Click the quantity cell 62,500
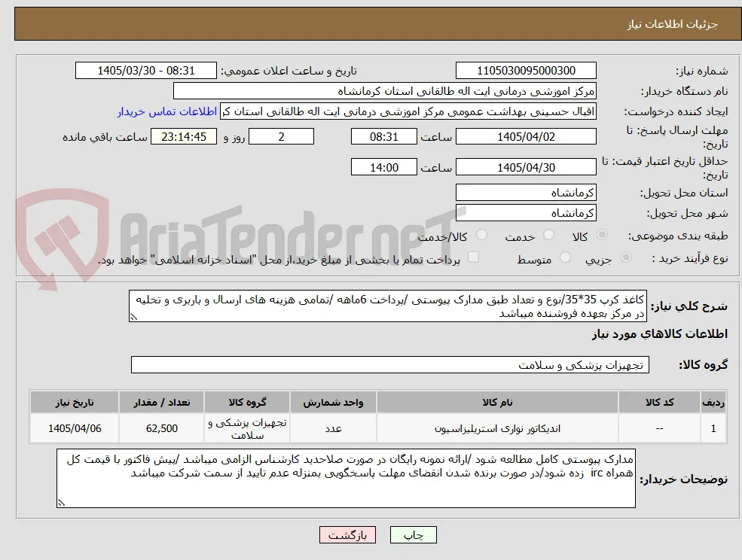Viewport: 742px width, 560px height. click(x=161, y=428)
